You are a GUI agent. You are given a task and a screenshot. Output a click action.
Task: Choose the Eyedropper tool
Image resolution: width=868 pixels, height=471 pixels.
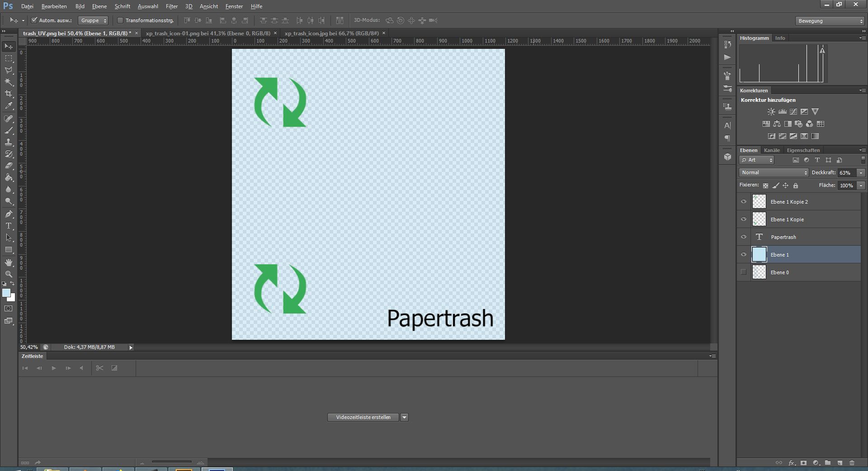tap(9, 106)
